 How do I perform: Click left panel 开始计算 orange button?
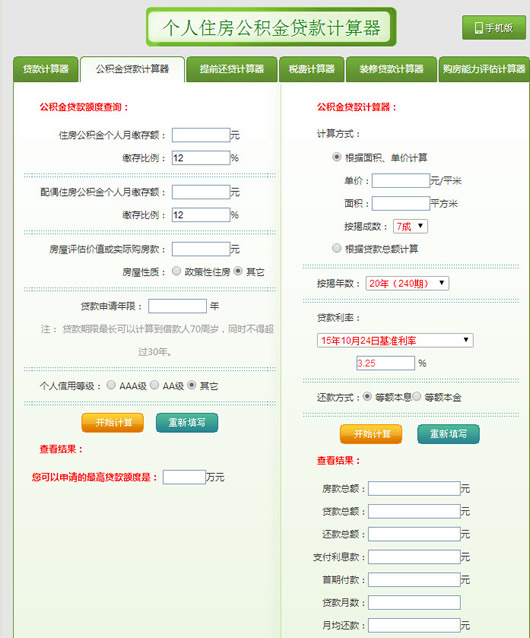click(x=113, y=423)
